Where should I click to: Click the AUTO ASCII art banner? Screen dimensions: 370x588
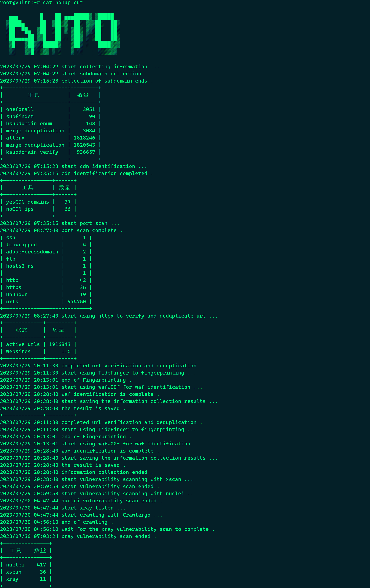coord(63,34)
